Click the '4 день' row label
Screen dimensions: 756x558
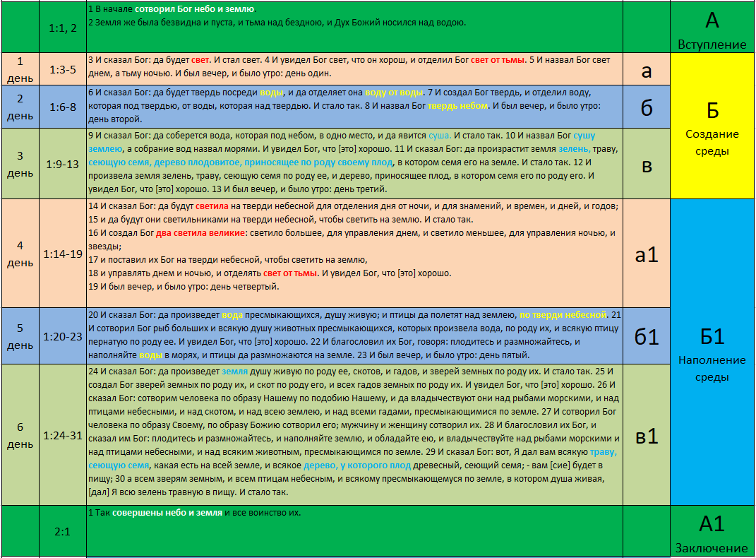pos(20,254)
